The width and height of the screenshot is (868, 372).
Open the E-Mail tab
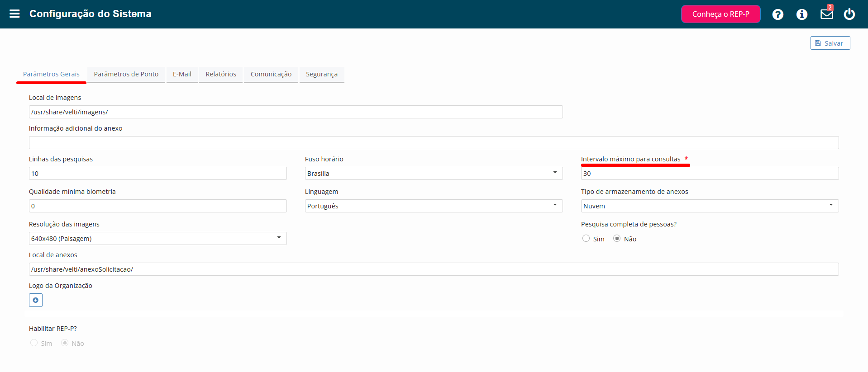pos(182,74)
